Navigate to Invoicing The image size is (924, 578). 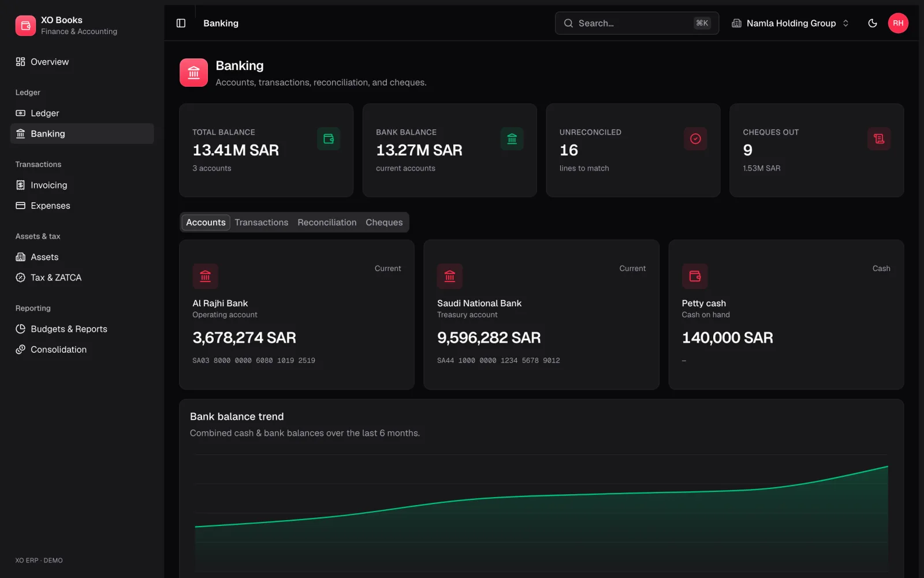click(x=82, y=185)
